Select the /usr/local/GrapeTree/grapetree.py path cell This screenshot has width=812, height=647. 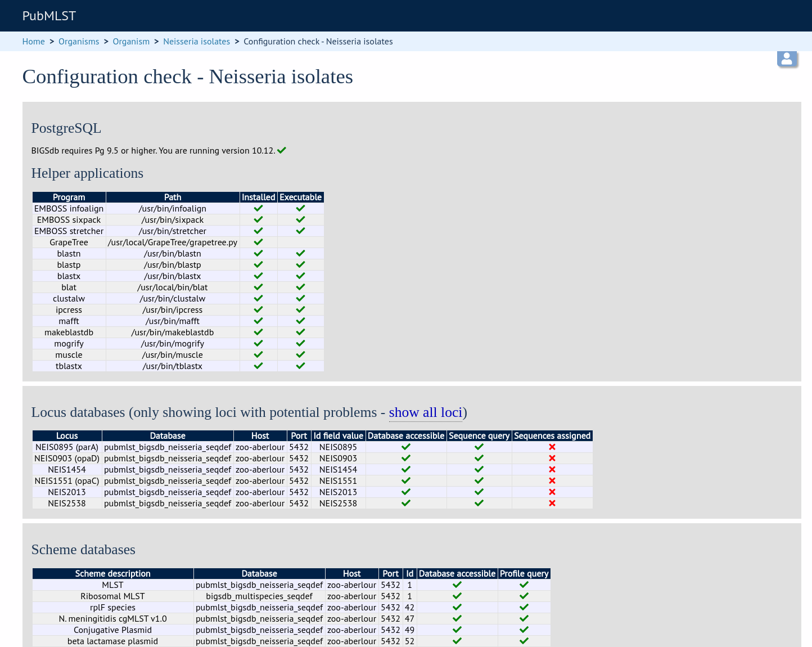click(x=173, y=242)
